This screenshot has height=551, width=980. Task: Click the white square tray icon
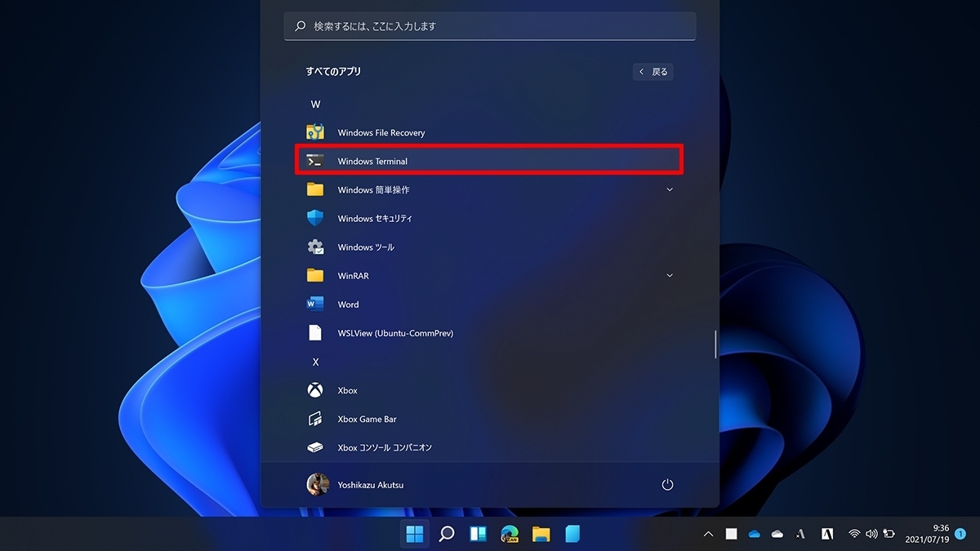[x=731, y=534]
